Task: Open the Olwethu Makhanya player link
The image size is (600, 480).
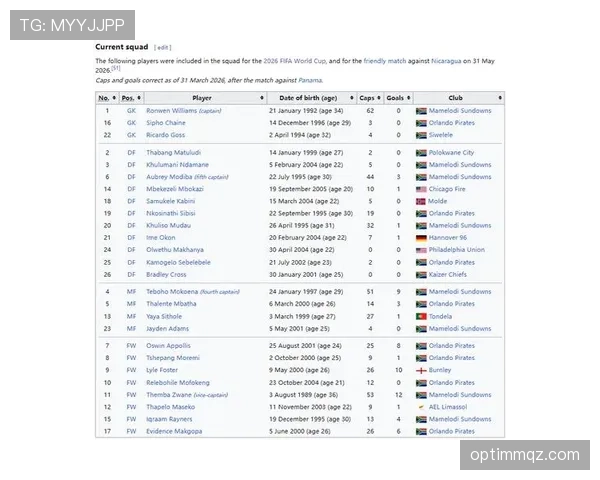Action: point(175,250)
